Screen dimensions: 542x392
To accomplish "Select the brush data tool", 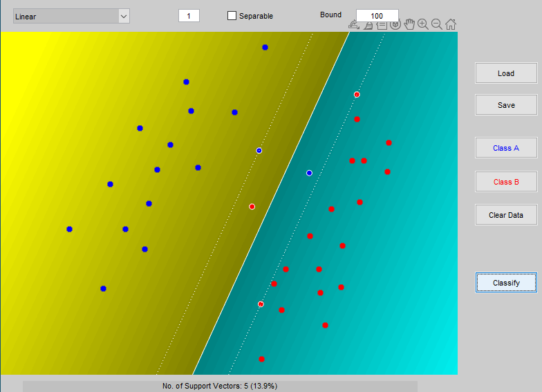I will click(x=368, y=24).
